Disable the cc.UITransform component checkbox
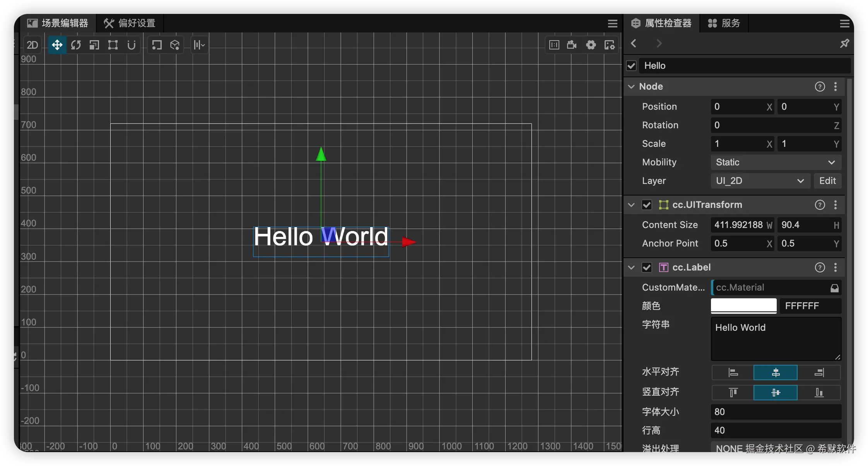The image size is (868, 466). (x=647, y=205)
